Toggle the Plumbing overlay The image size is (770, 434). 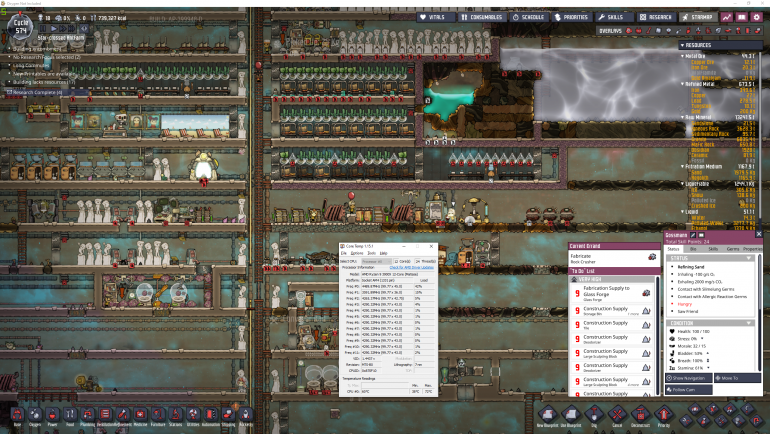coord(678,30)
